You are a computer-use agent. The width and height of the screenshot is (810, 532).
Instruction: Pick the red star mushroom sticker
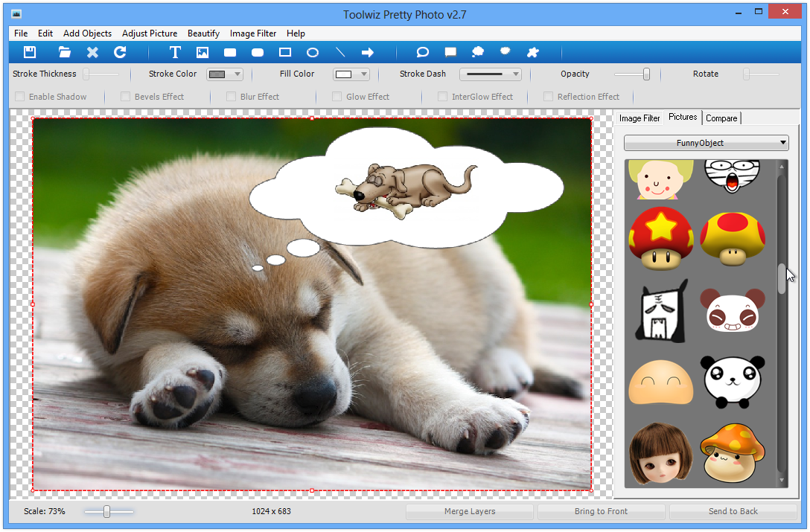tap(660, 238)
